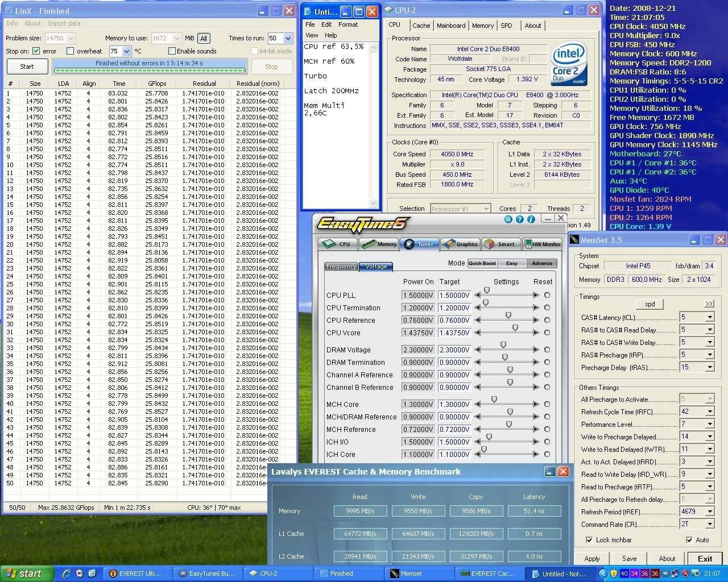Toggle Auto checkbox in MemSet
Image resolution: width=728 pixels, height=582 pixels.
coord(689,540)
